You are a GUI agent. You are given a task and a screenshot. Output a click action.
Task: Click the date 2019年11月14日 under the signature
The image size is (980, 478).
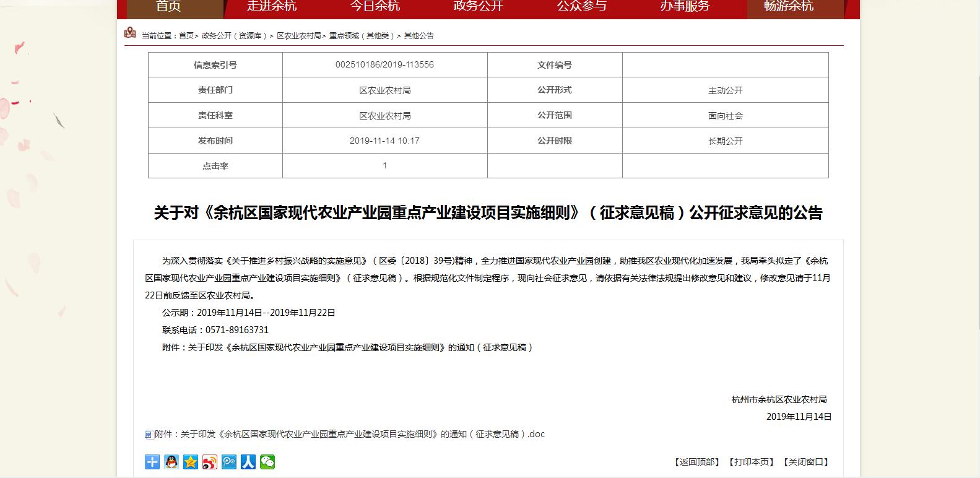click(799, 417)
